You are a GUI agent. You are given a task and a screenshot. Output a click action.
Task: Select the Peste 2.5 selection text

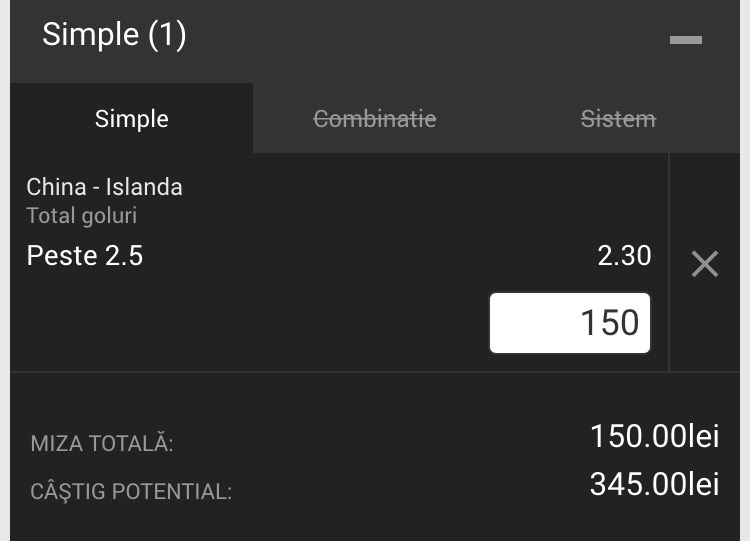coord(85,255)
